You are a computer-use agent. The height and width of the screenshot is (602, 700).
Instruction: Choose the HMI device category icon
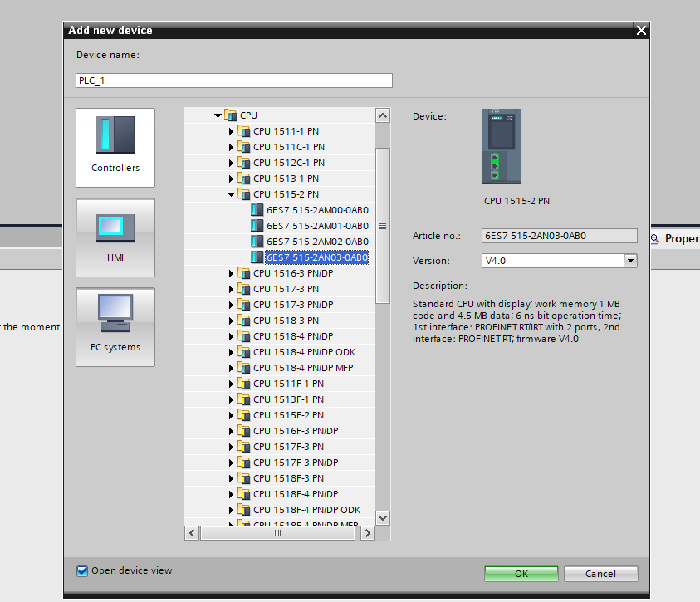115,226
